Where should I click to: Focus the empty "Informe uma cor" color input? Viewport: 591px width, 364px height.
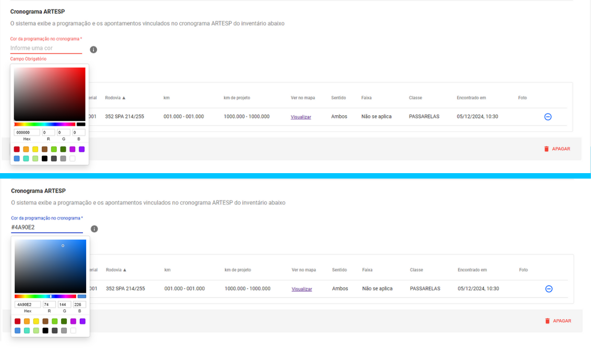pyautogui.click(x=46, y=48)
